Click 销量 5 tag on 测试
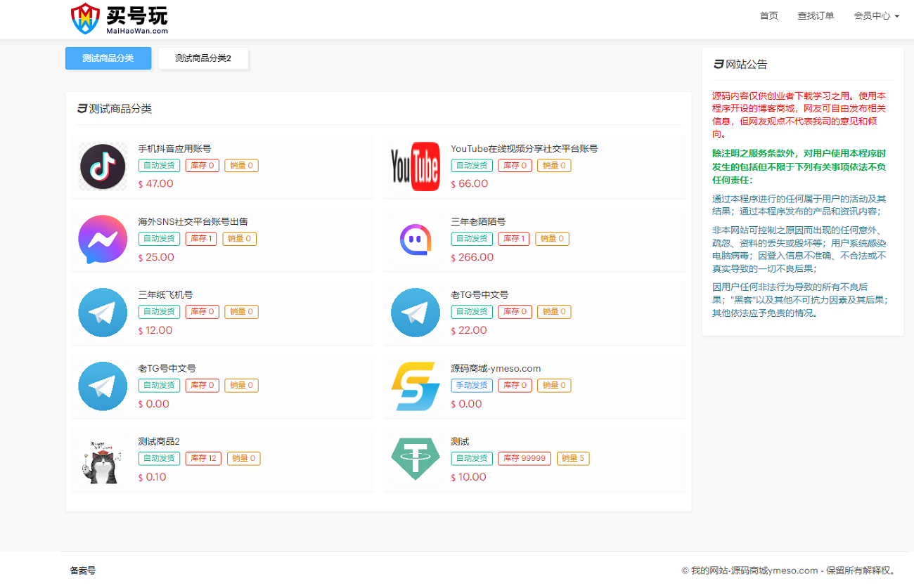Screen dimensions: 914x588 click(573, 459)
